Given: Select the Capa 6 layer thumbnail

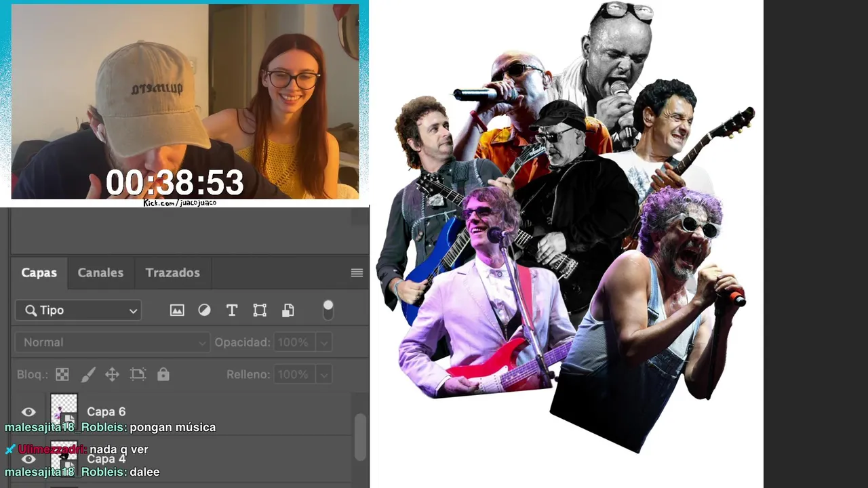Looking at the screenshot, I should point(64,410).
